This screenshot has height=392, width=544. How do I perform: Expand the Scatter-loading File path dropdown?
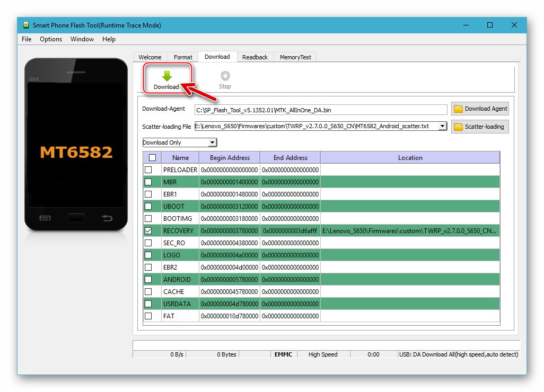pos(442,127)
